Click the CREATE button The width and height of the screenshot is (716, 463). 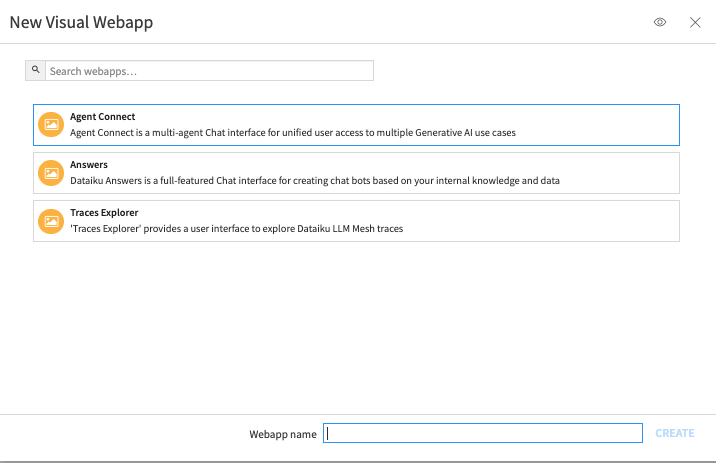(x=675, y=433)
